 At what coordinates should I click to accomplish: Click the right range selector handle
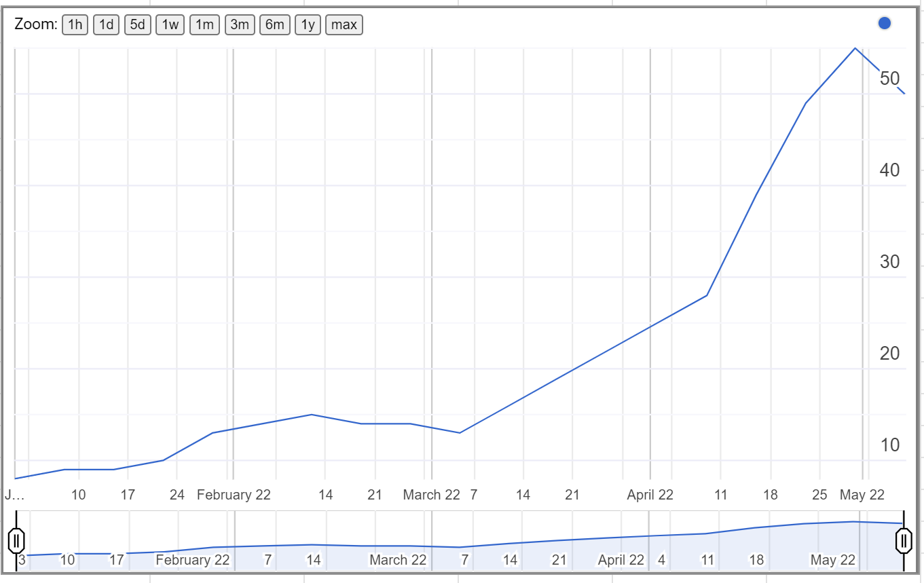tap(904, 541)
